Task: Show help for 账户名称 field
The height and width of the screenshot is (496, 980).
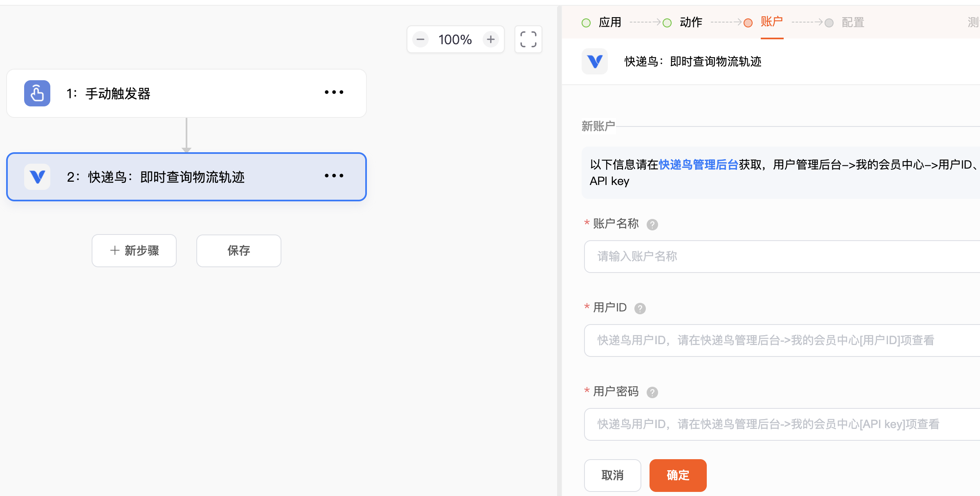Action: 652,225
